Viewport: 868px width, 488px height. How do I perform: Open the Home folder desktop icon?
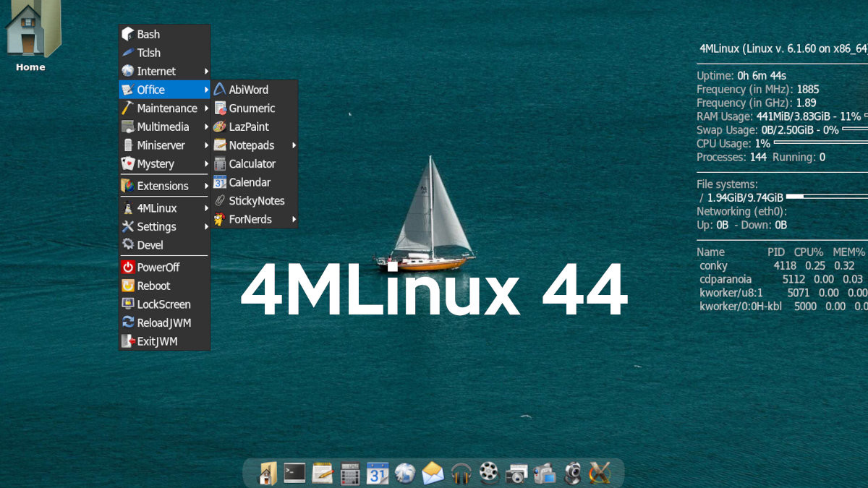[31, 36]
